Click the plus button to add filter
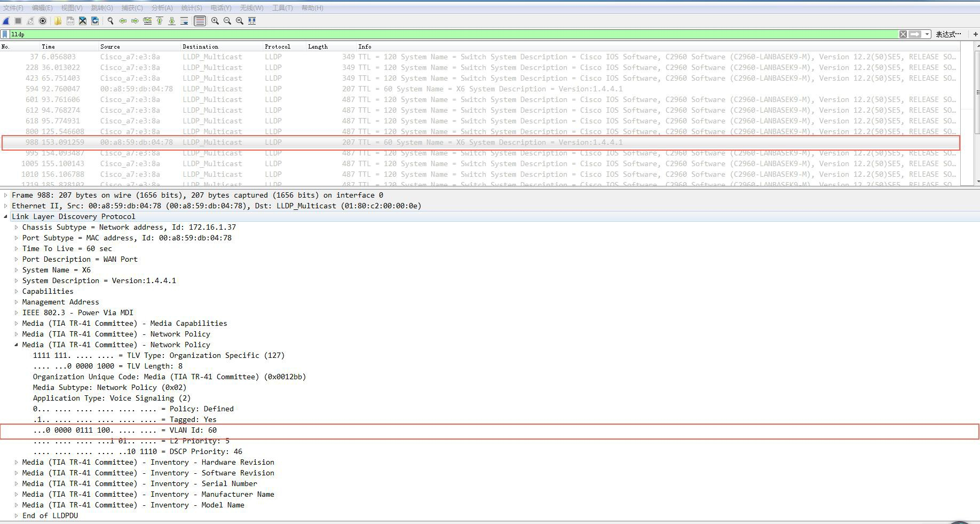This screenshot has height=524, width=980. (x=975, y=34)
